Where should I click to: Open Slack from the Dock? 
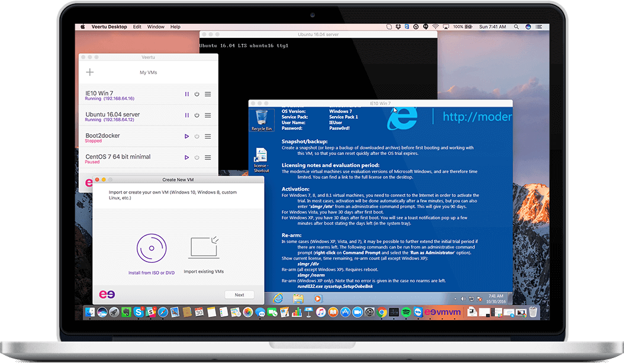coord(151,313)
